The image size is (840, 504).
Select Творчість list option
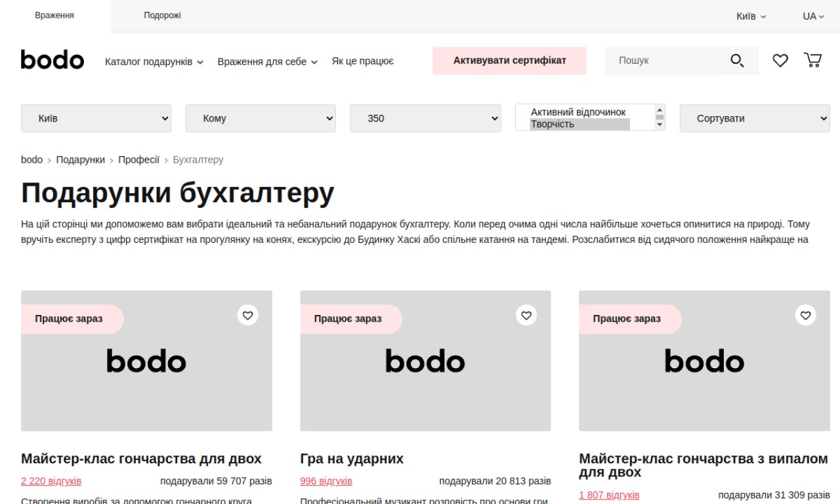coord(579,124)
